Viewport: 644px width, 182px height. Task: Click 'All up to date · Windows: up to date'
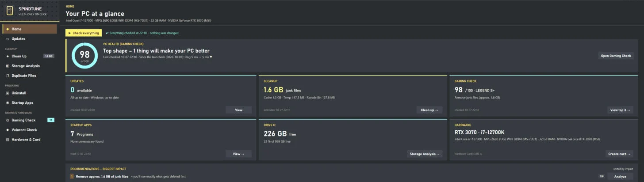[95, 97]
